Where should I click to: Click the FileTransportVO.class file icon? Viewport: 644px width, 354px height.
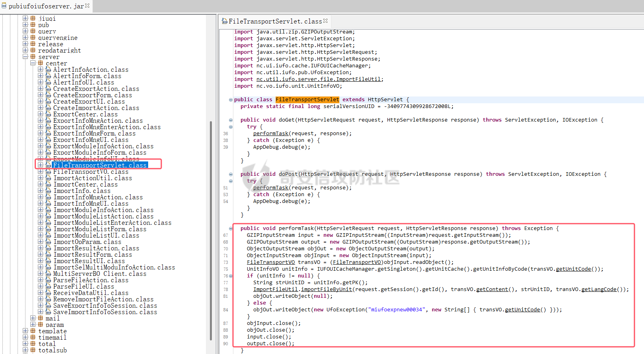click(48, 171)
